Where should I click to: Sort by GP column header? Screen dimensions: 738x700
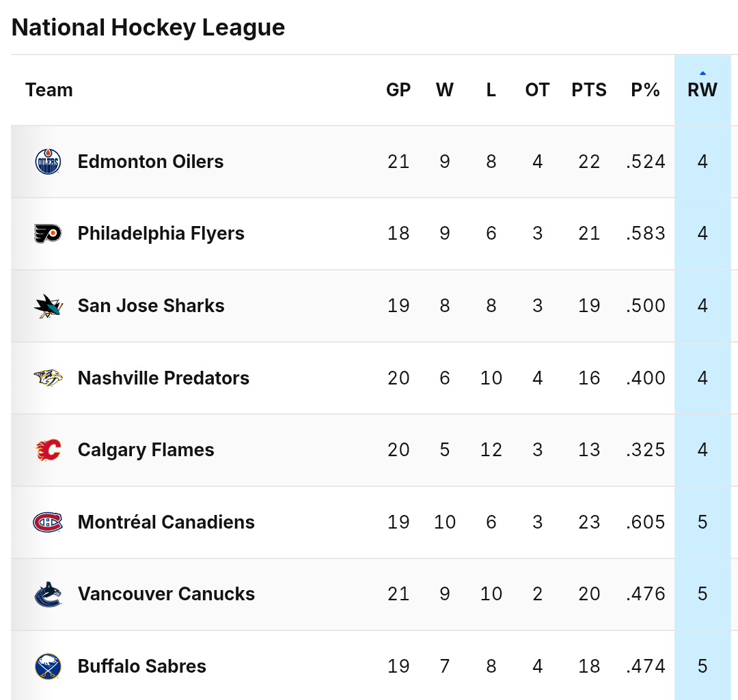(x=398, y=90)
